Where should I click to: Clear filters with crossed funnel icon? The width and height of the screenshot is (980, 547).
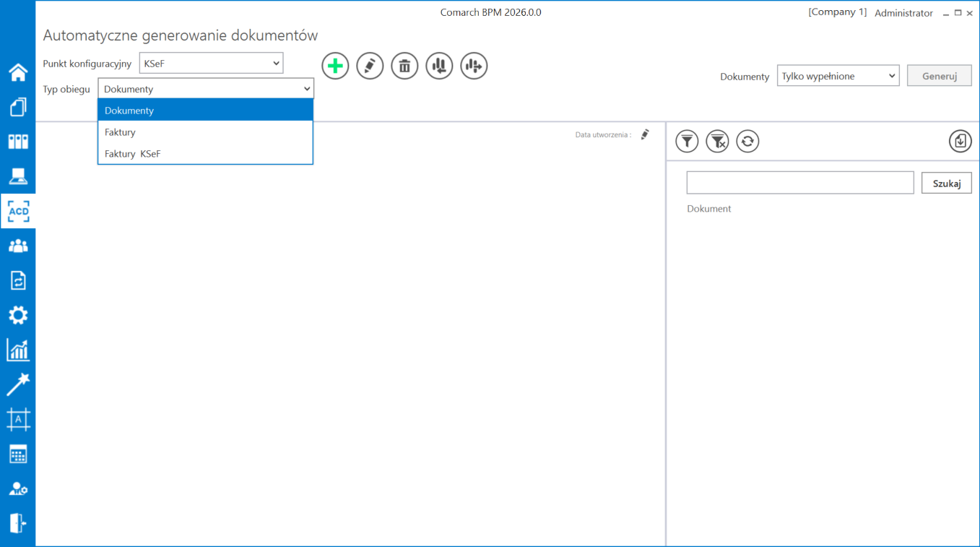717,141
